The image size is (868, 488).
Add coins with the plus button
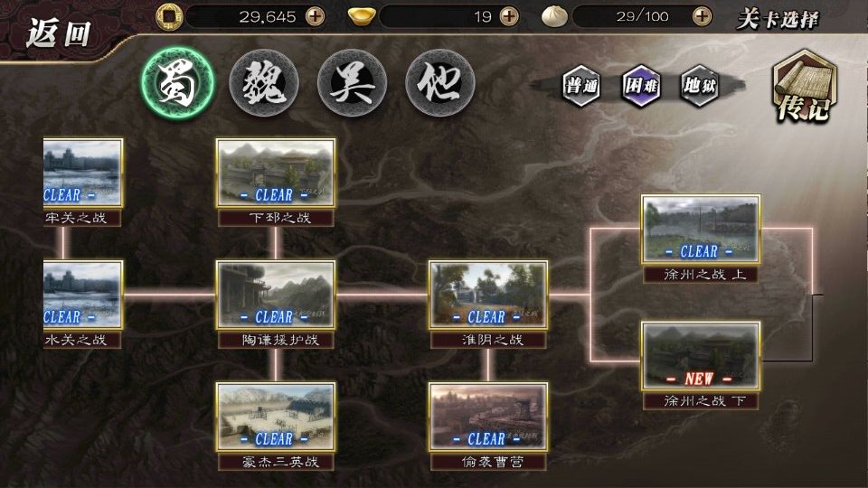point(315,16)
